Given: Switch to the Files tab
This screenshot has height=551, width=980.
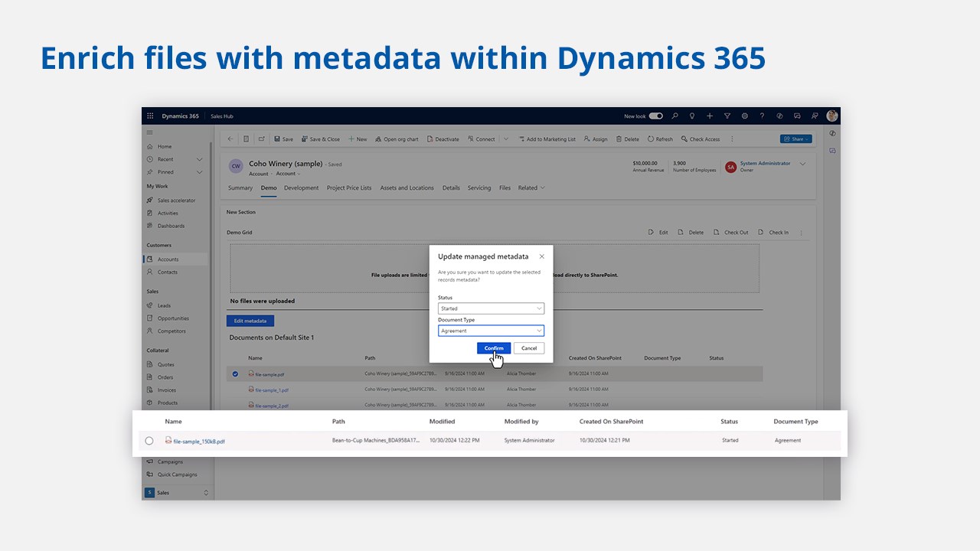Looking at the screenshot, I should tap(505, 187).
